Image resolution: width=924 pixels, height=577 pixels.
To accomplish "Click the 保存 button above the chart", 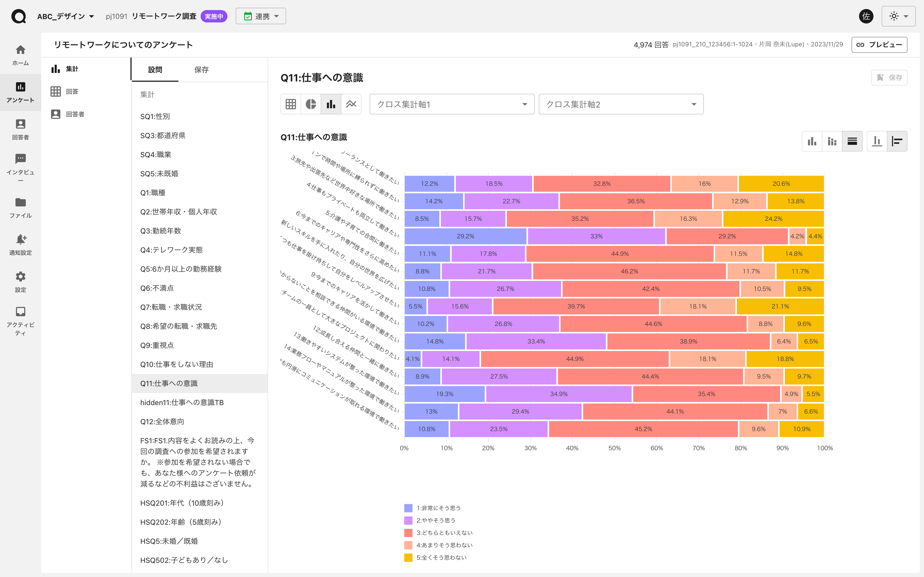I will 889,78.
